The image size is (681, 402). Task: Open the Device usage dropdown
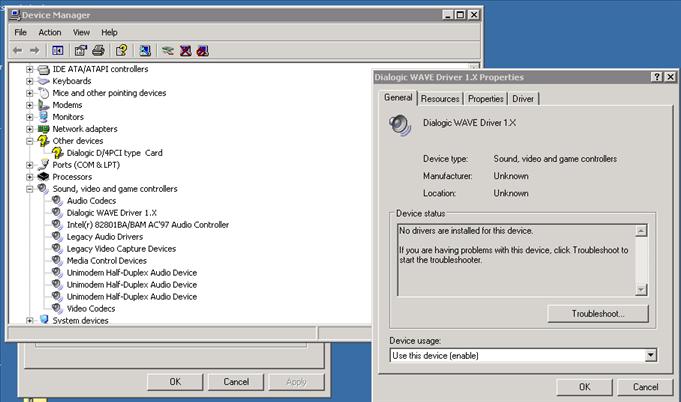pos(650,356)
